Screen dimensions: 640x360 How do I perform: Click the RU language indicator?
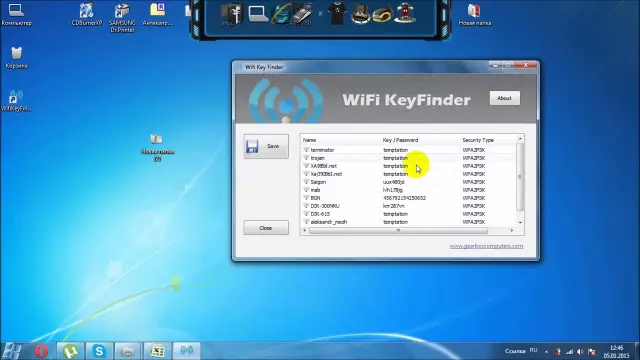pyautogui.click(x=533, y=351)
